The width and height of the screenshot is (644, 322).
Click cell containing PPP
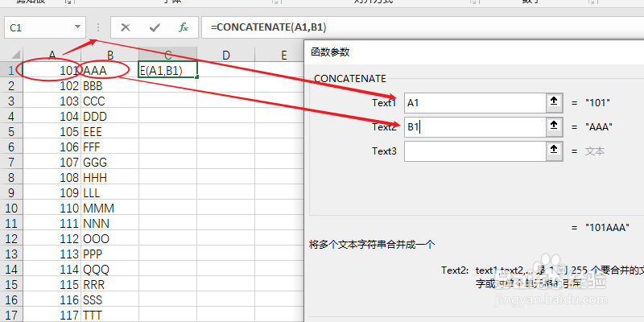pos(110,254)
